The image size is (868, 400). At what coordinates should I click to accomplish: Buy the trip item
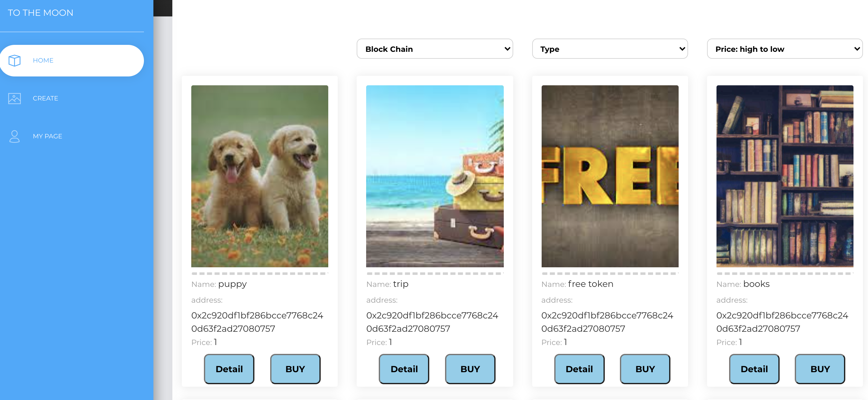[x=470, y=369]
